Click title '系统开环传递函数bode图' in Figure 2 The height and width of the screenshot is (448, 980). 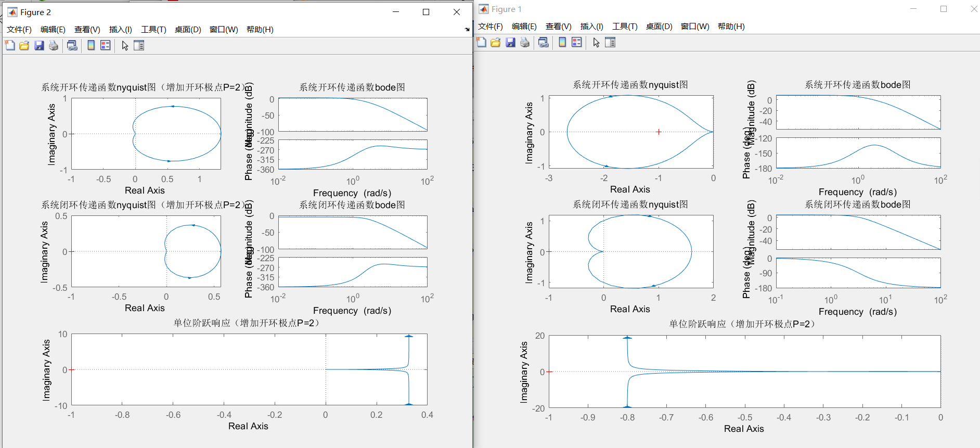(x=352, y=87)
